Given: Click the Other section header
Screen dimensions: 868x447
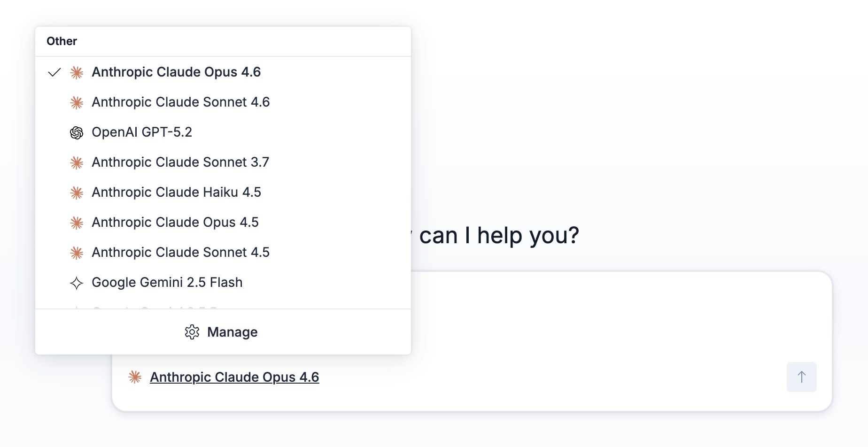Looking at the screenshot, I should click(62, 41).
